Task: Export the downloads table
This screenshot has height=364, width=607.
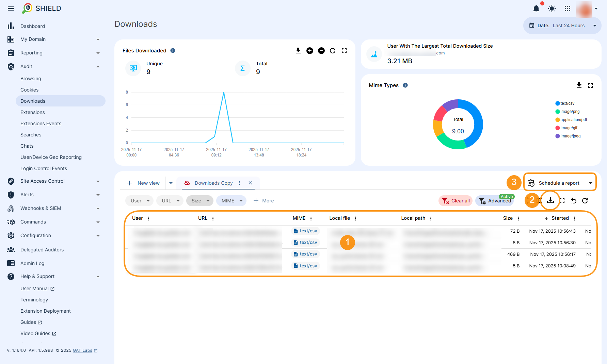Action: tap(550, 201)
